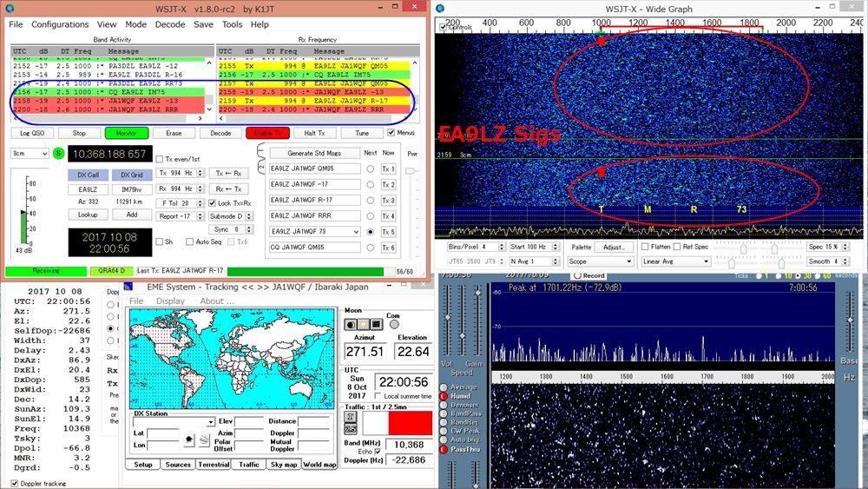Toggle the CW Peak filter
The width and height of the screenshot is (868, 489).
444,431
